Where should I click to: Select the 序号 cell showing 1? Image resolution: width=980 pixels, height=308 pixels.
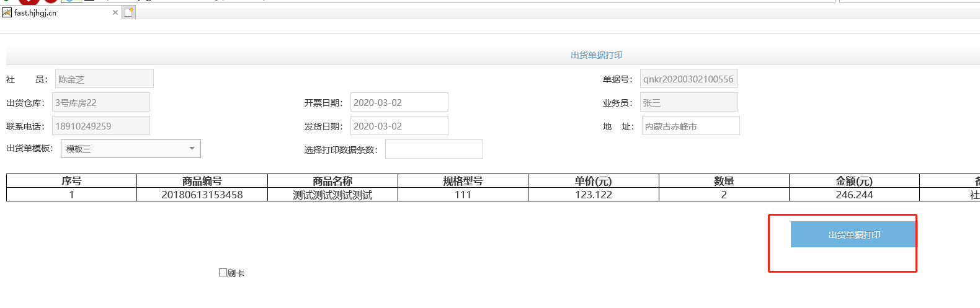71,195
